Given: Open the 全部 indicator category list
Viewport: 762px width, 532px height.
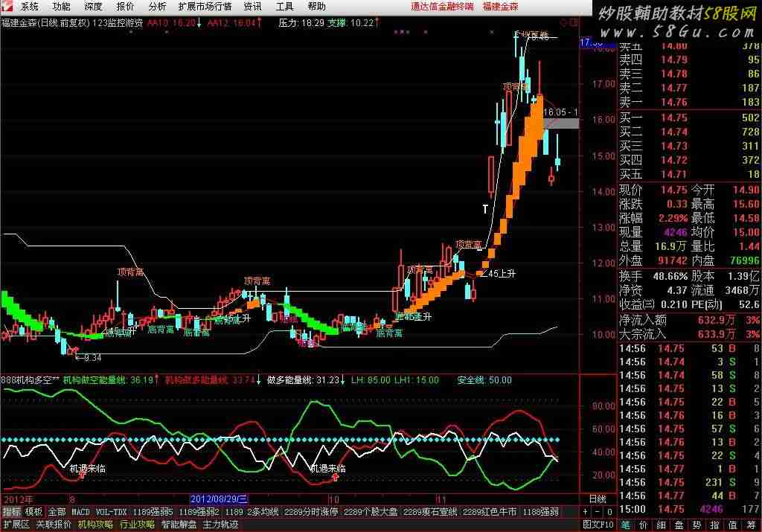Looking at the screenshot, I should 57,512.
